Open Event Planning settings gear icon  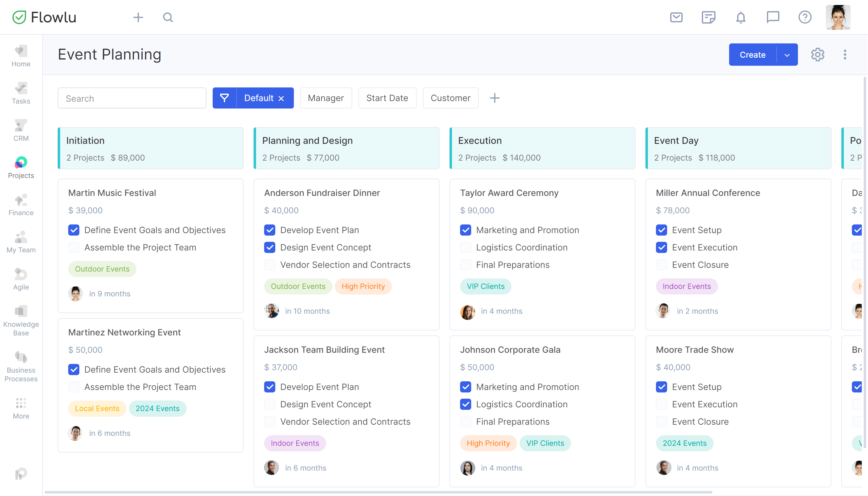817,54
